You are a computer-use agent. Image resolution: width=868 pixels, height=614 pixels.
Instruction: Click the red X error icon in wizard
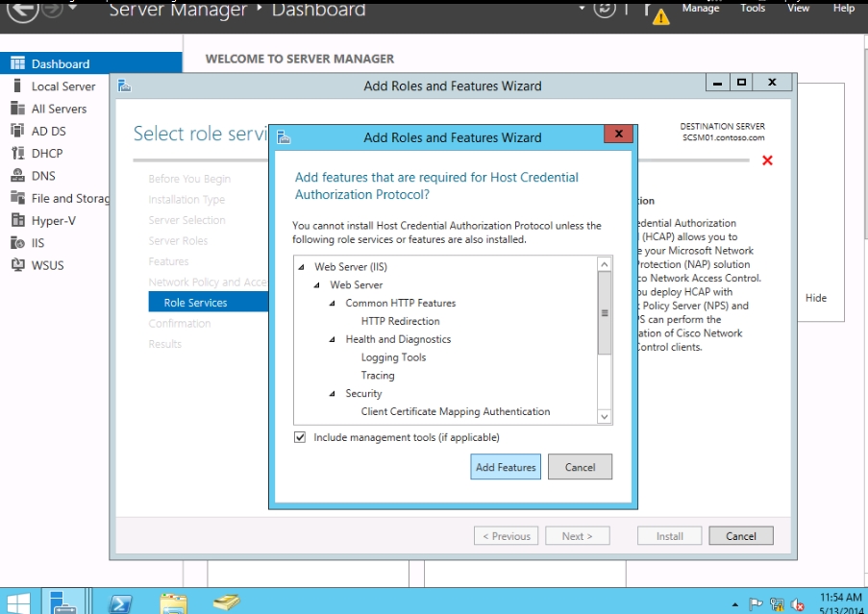(767, 160)
